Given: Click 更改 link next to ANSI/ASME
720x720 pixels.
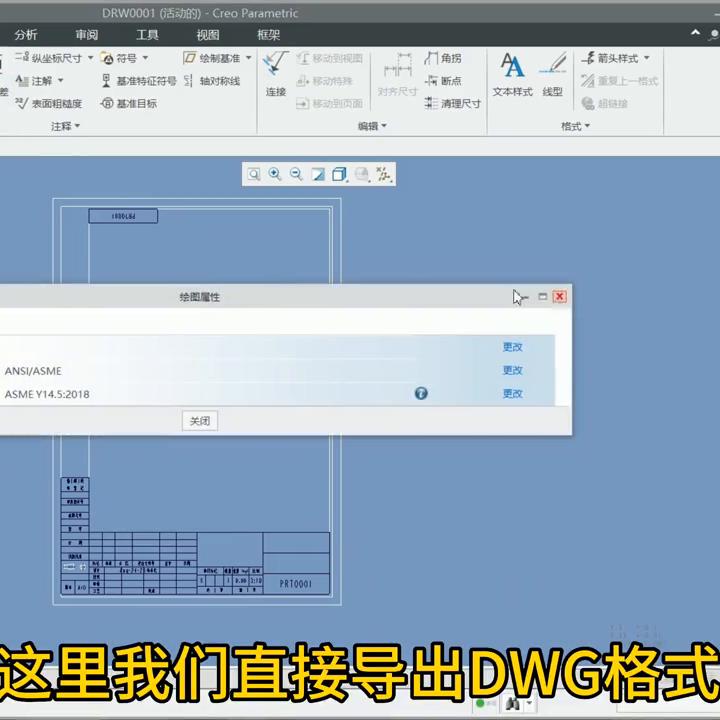Looking at the screenshot, I should pos(512,370).
